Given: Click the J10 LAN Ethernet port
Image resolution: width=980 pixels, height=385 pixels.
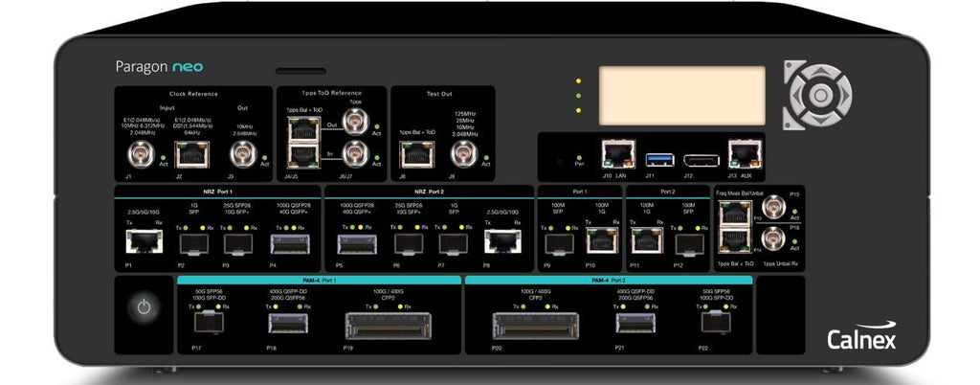Looking at the screenshot, I should [x=613, y=151].
